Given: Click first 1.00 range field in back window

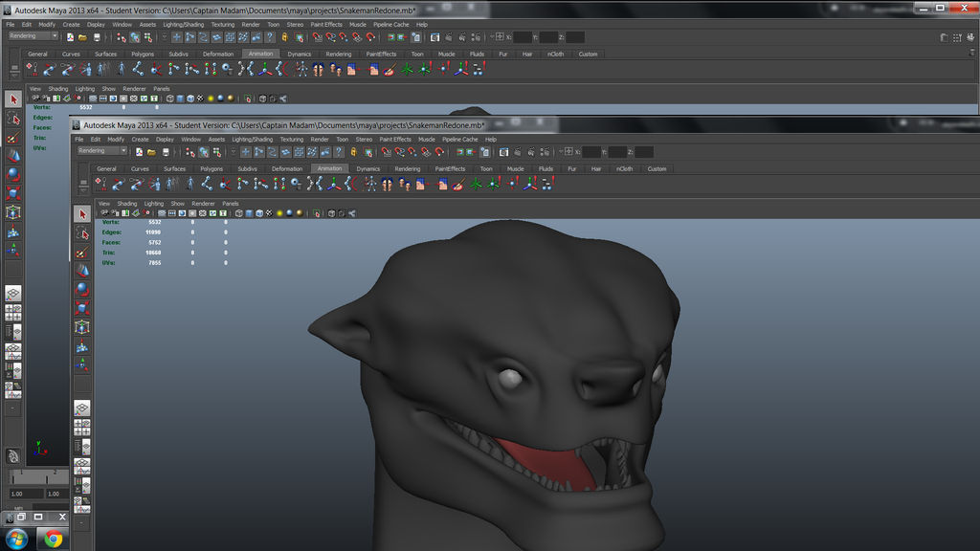Looking at the screenshot, I should [26, 494].
